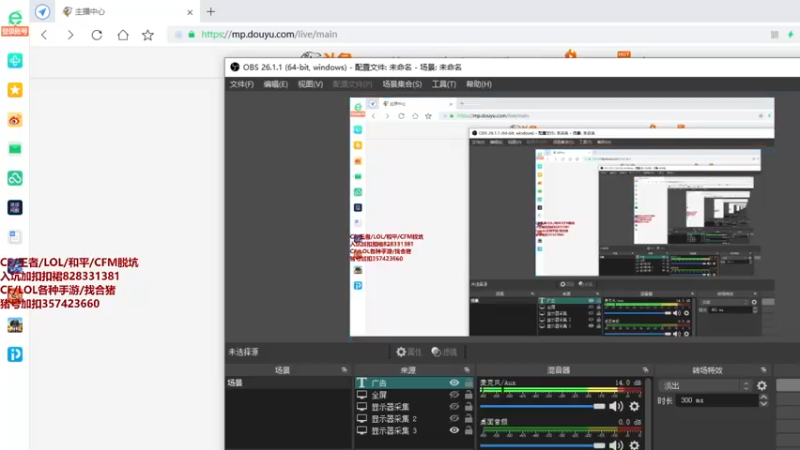Click the 属性 properties button
This screenshot has height=450, width=800.
(x=409, y=352)
